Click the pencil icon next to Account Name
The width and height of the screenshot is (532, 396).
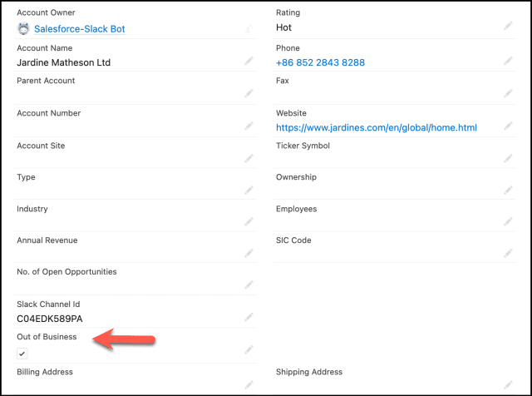(249, 62)
